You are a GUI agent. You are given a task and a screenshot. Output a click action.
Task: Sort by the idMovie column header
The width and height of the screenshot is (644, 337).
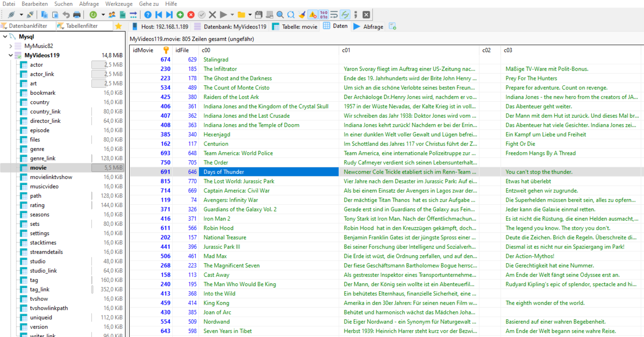[151, 50]
